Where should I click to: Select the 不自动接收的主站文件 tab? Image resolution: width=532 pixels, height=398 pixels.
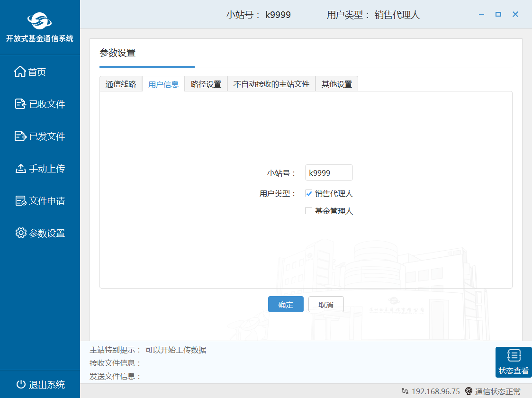271,84
